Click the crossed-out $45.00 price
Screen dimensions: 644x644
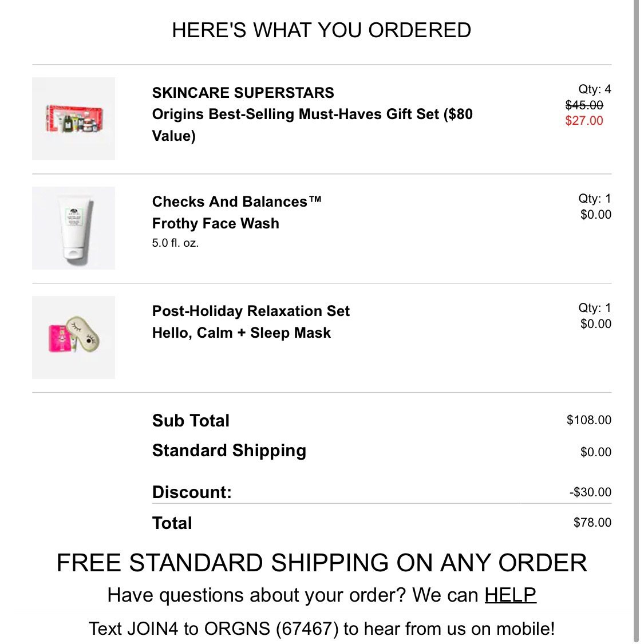tap(584, 105)
